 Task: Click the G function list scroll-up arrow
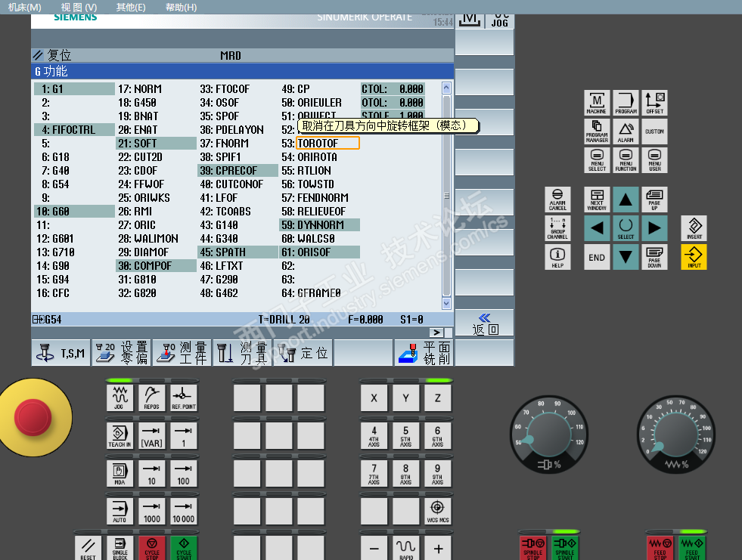click(446, 88)
